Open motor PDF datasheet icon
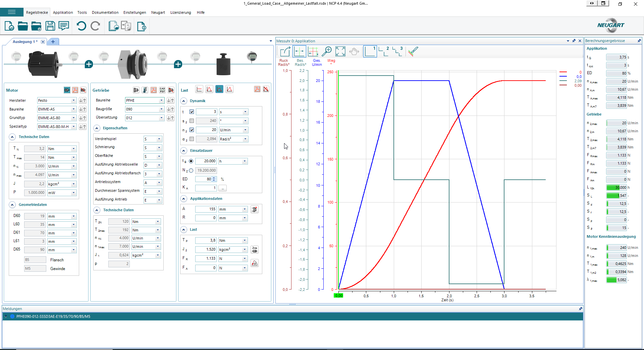Image resolution: width=644 pixels, height=350 pixels. click(x=75, y=90)
